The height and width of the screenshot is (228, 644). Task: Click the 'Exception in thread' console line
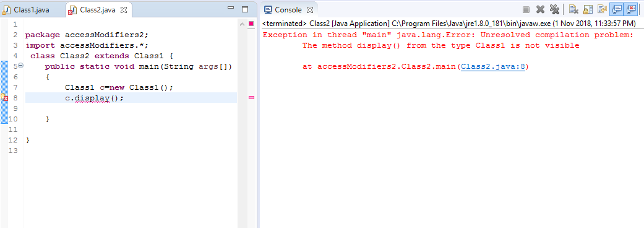coord(449,35)
